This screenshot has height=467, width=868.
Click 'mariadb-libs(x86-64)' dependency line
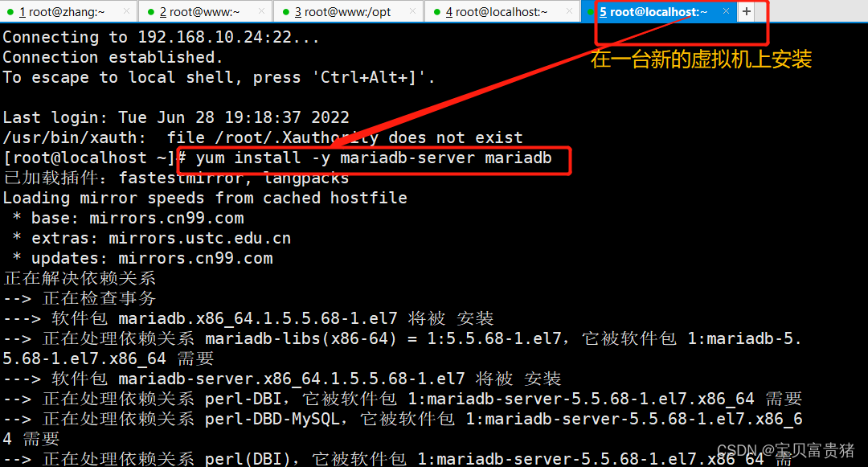(403, 349)
